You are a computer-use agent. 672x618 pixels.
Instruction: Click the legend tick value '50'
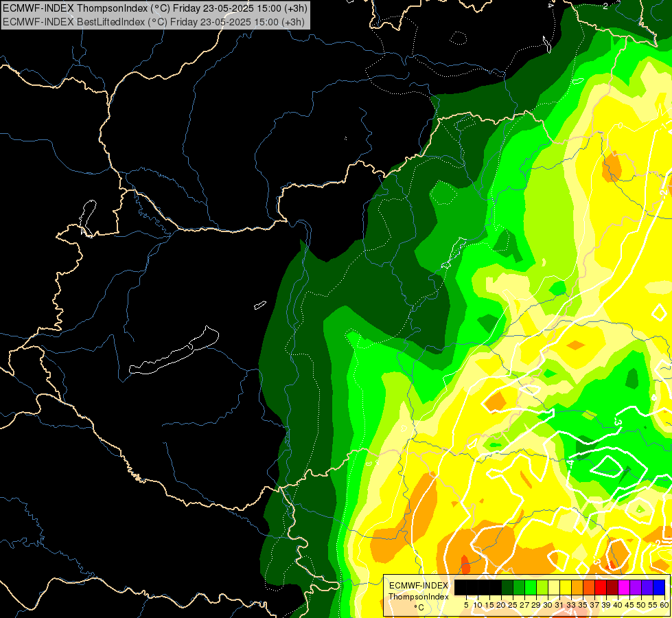tap(640, 605)
